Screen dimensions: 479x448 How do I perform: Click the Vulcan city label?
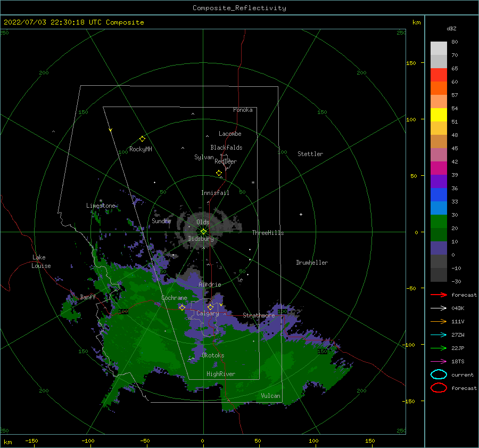point(271,396)
